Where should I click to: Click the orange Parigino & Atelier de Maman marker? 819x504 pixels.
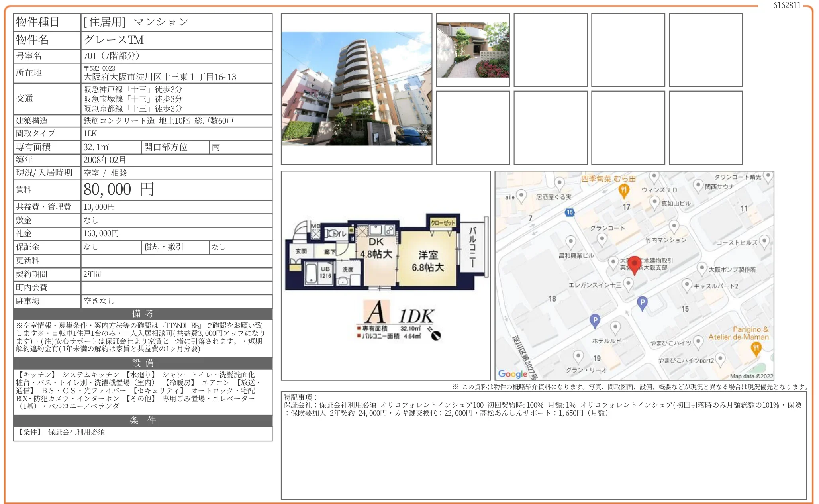coord(756,349)
